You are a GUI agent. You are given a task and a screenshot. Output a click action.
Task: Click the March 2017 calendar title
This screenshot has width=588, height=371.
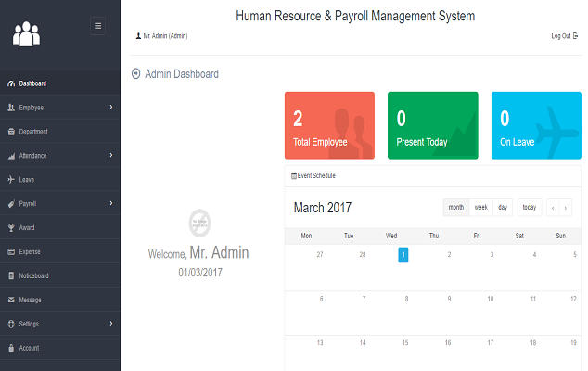(323, 208)
